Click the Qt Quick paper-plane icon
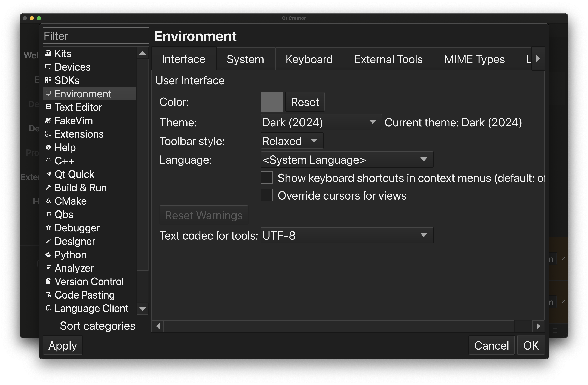The width and height of the screenshot is (588, 385). coord(48,174)
